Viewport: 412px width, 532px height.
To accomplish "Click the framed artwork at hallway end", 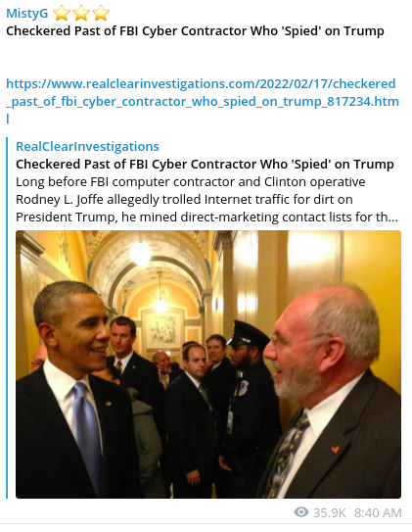I will point(163,330).
